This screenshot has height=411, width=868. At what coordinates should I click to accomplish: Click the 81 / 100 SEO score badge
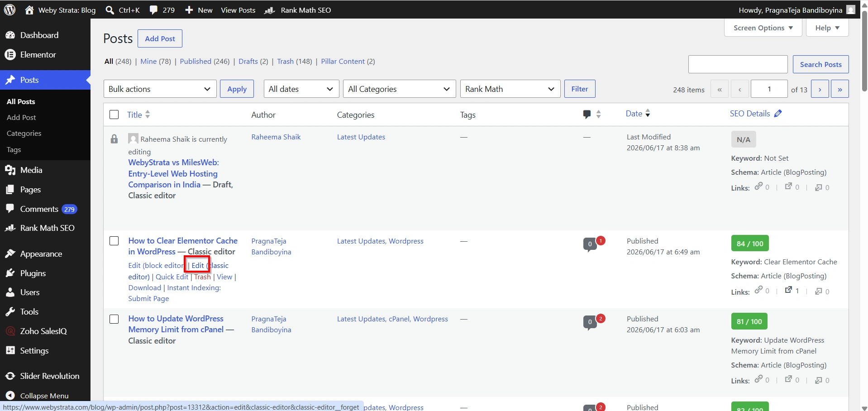click(x=749, y=322)
